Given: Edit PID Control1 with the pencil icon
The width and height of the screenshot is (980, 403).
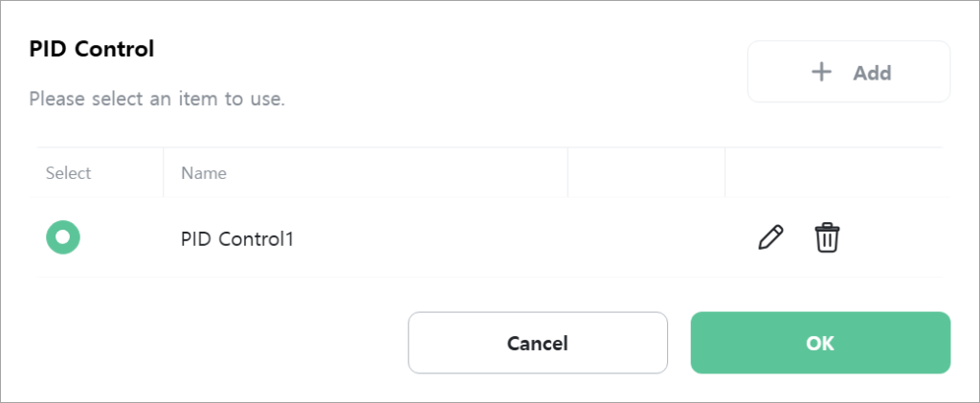Looking at the screenshot, I should pyautogui.click(x=770, y=238).
